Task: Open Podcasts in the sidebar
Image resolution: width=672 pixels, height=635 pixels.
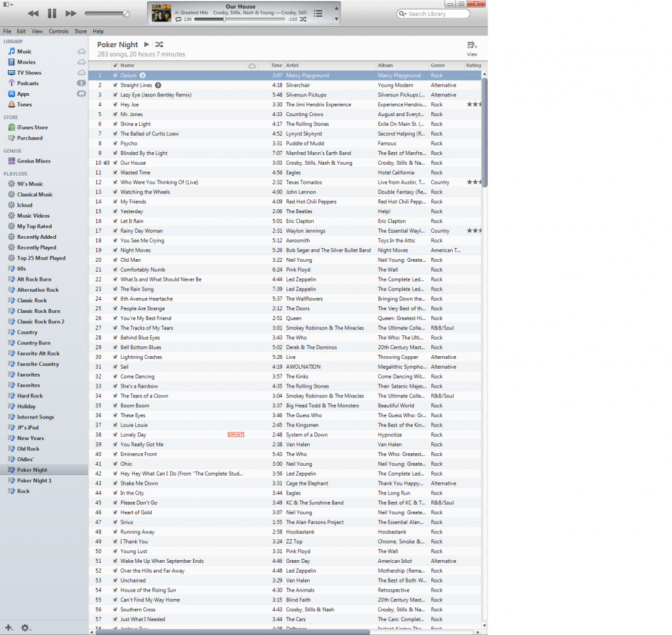Action: (28, 83)
